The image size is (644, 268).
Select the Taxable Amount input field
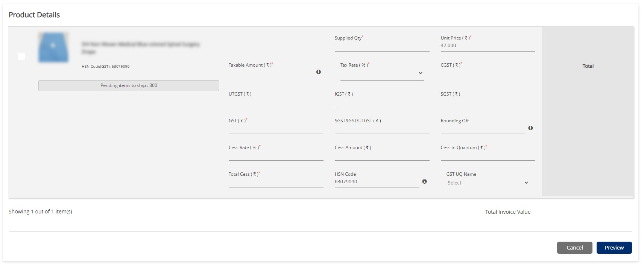[x=271, y=73]
